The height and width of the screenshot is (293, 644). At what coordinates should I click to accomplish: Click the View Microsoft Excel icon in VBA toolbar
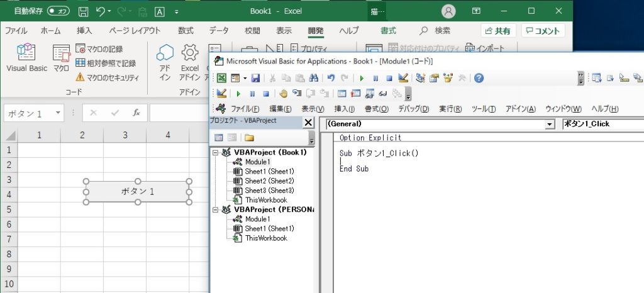point(221,79)
